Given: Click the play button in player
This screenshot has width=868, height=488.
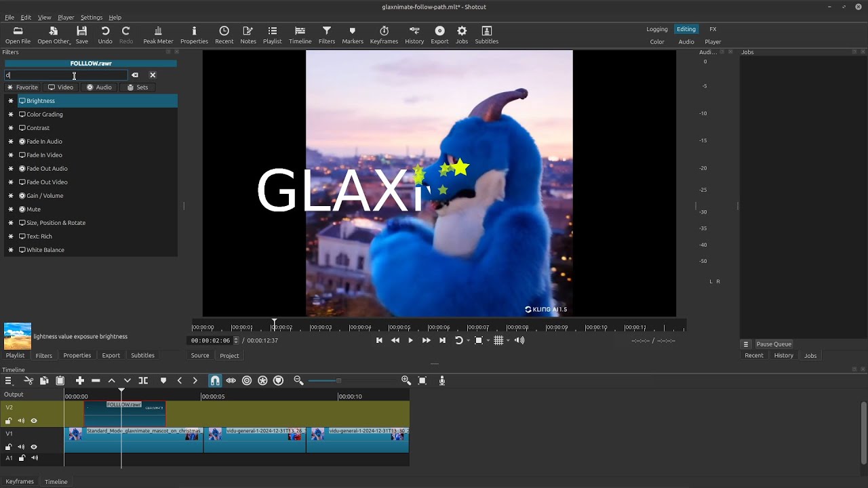Looking at the screenshot, I should point(410,340).
